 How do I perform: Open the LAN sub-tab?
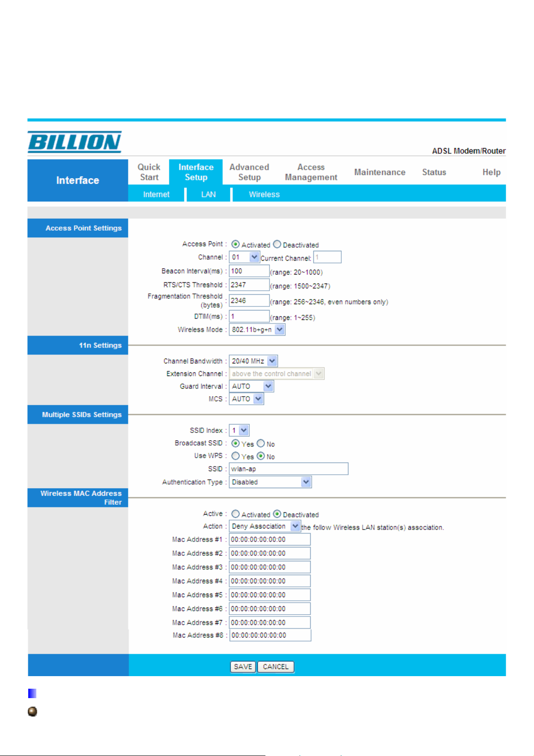[208, 194]
